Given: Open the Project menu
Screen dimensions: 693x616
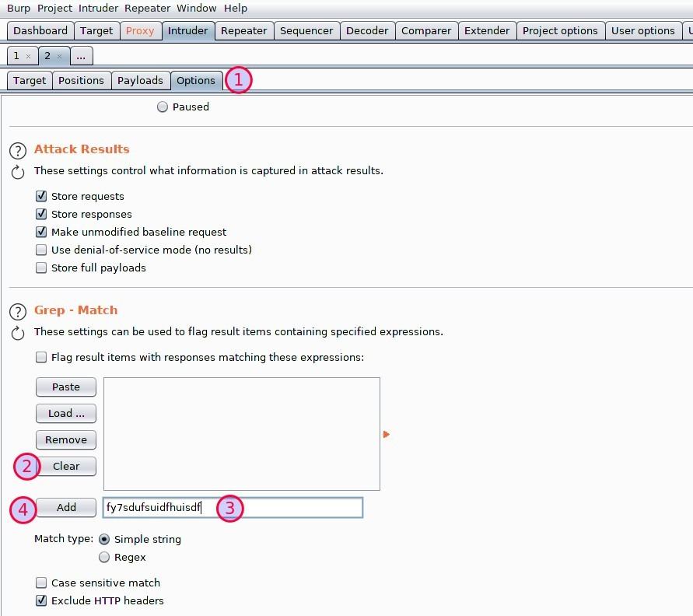Looking at the screenshot, I should pyautogui.click(x=54, y=8).
